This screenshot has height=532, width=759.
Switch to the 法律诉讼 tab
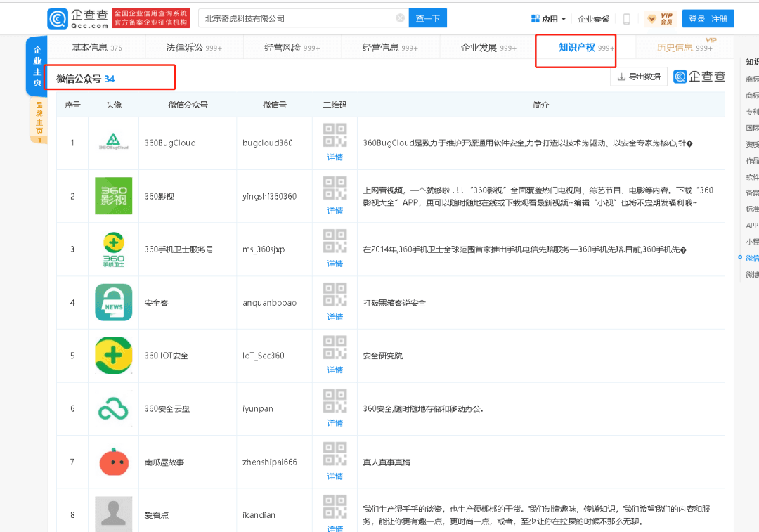[194, 48]
